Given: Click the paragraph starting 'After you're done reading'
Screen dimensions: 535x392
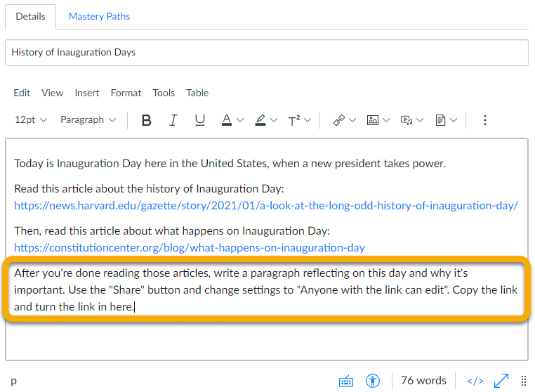Looking at the screenshot, I should pos(266,289).
